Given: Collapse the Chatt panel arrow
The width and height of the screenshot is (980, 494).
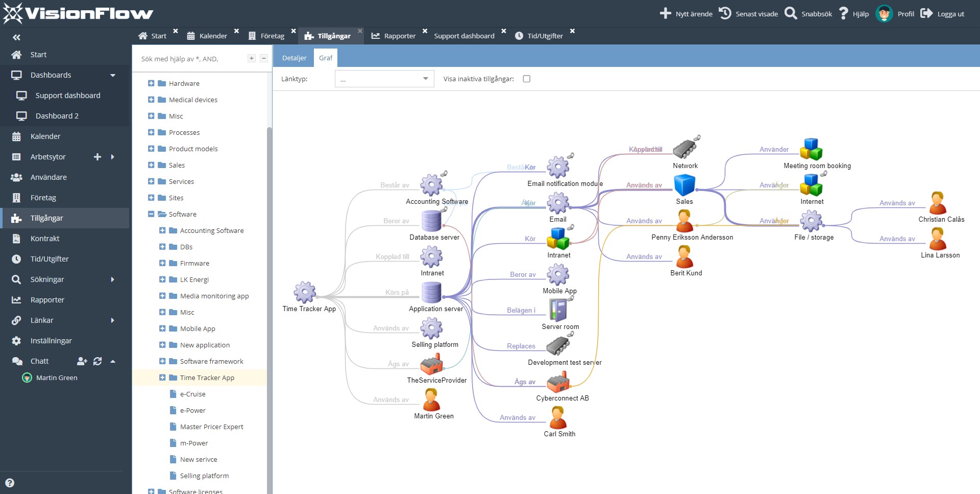Looking at the screenshot, I should [x=113, y=361].
